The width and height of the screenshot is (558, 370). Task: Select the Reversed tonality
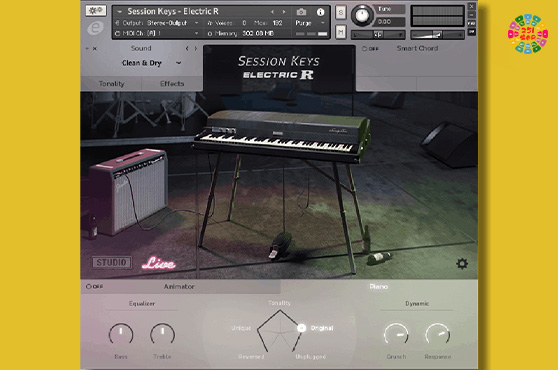pos(251,356)
